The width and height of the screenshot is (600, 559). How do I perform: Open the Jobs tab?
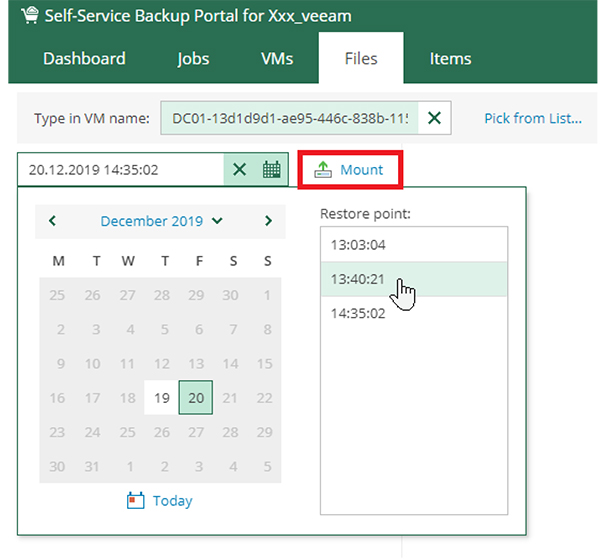tap(193, 58)
